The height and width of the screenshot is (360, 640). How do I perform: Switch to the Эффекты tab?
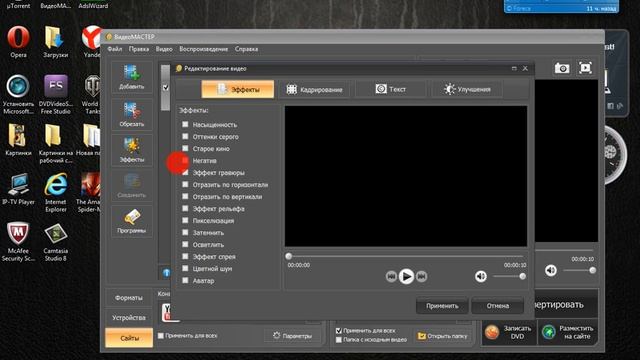point(238,89)
